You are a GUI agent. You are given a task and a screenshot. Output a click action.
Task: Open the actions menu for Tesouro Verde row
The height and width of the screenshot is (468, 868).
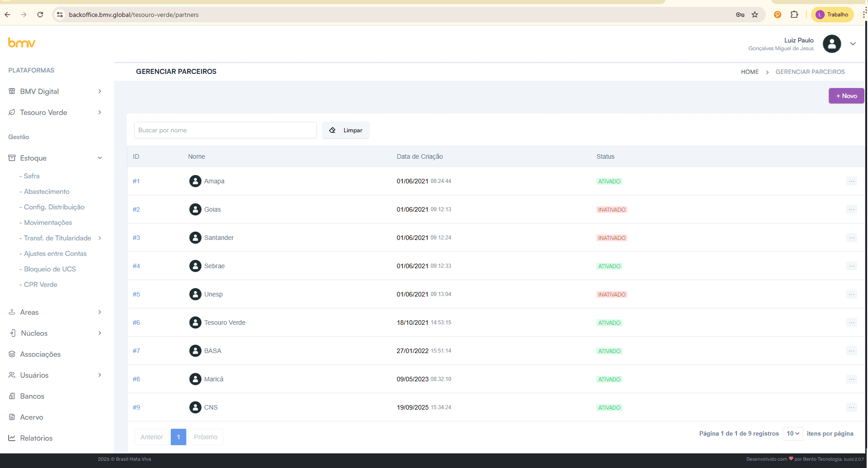851,322
